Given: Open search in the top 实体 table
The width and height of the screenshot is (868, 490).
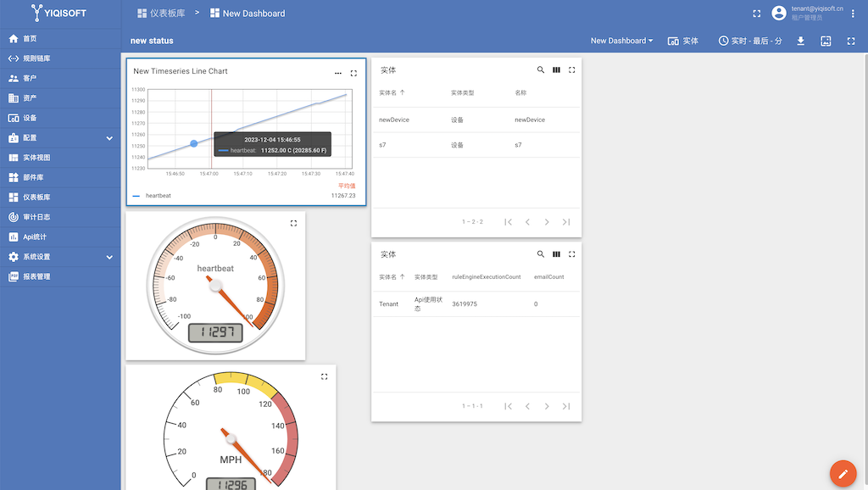Looking at the screenshot, I should pos(541,70).
